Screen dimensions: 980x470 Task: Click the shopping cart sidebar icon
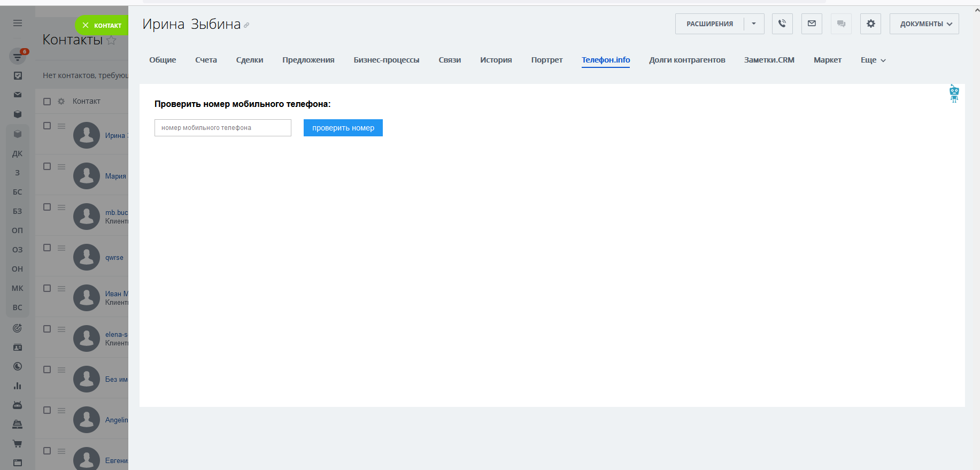click(x=18, y=443)
